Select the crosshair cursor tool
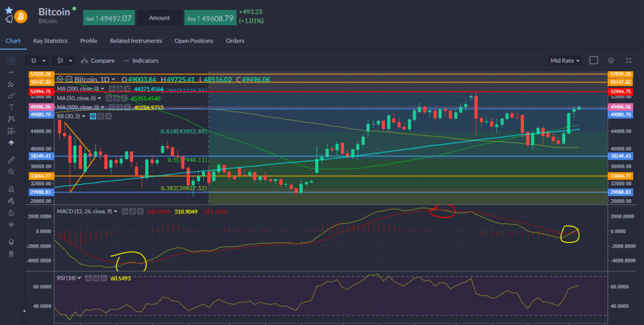The height and width of the screenshot is (325, 644). [11, 61]
